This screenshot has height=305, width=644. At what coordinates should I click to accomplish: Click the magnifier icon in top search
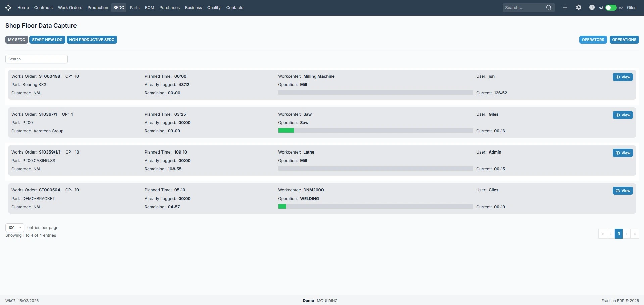tap(549, 8)
